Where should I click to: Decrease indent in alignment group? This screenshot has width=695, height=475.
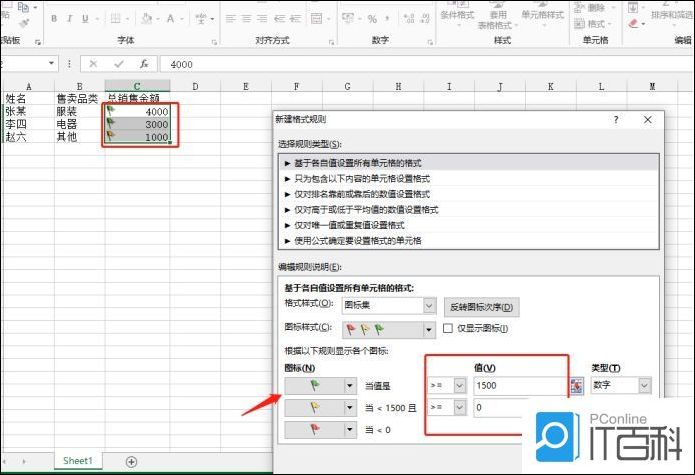279,19
